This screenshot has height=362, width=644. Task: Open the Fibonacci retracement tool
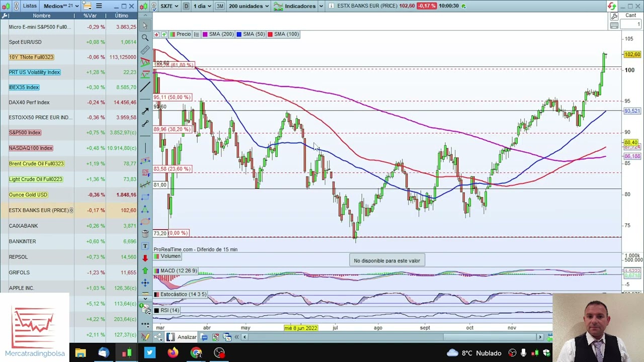145,172
